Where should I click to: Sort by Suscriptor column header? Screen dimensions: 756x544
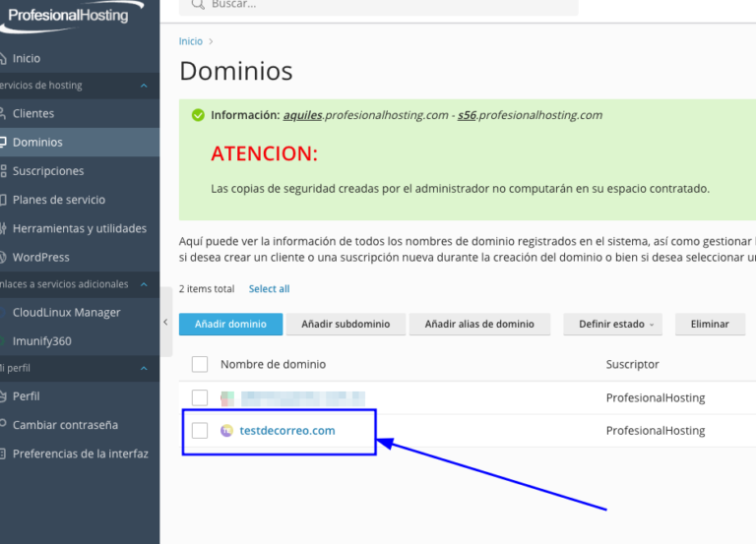(x=633, y=364)
